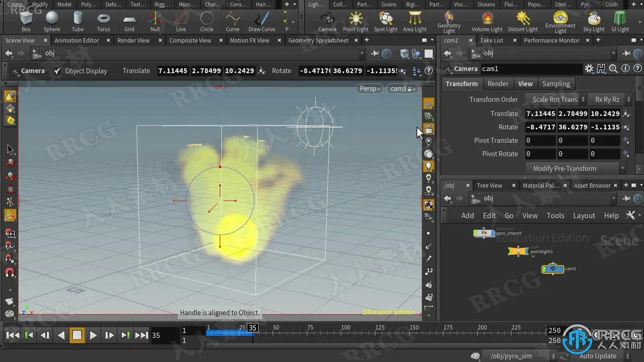
Task: Add a Volume Light from shelf
Action: (x=487, y=22)
